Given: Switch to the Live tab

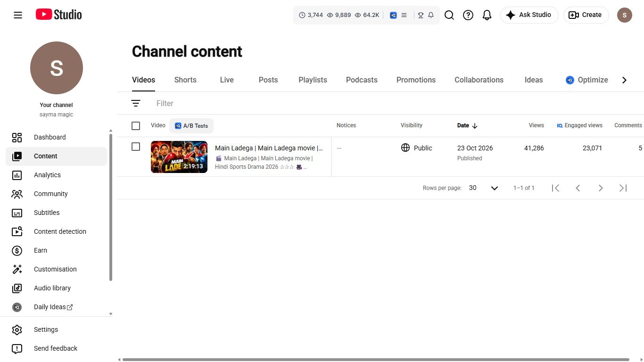Looking at the screenshot, I should coord(227,80).
